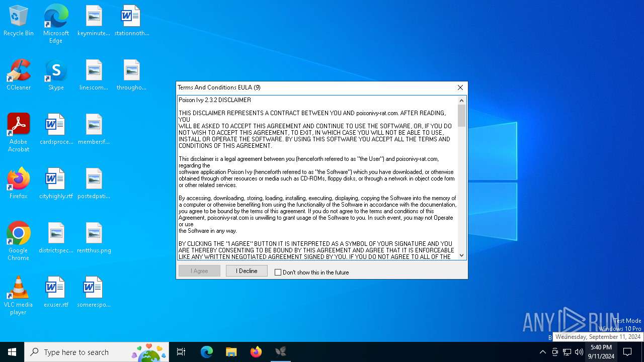The image size is (644, 362).
Task: Open VLC media player desktop shortcut
Action: (19, 296)
